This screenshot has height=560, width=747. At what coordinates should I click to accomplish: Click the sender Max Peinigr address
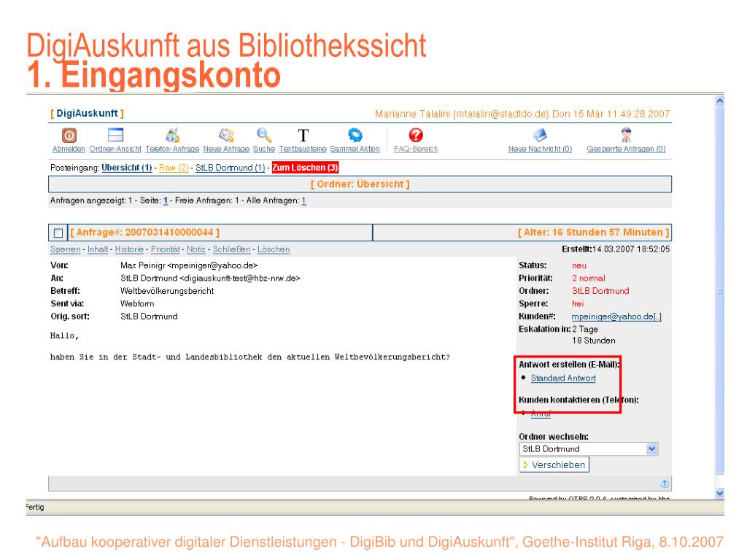point(189,265)
